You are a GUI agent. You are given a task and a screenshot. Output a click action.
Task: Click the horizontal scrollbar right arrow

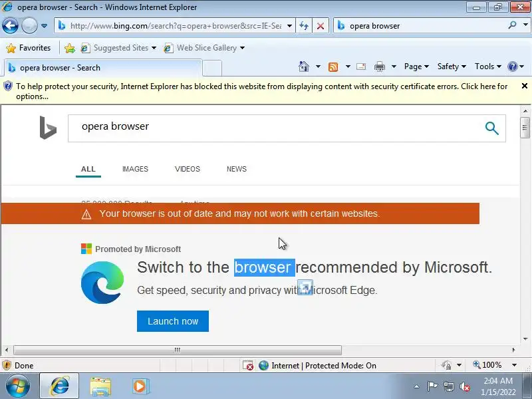coord(513,350)
